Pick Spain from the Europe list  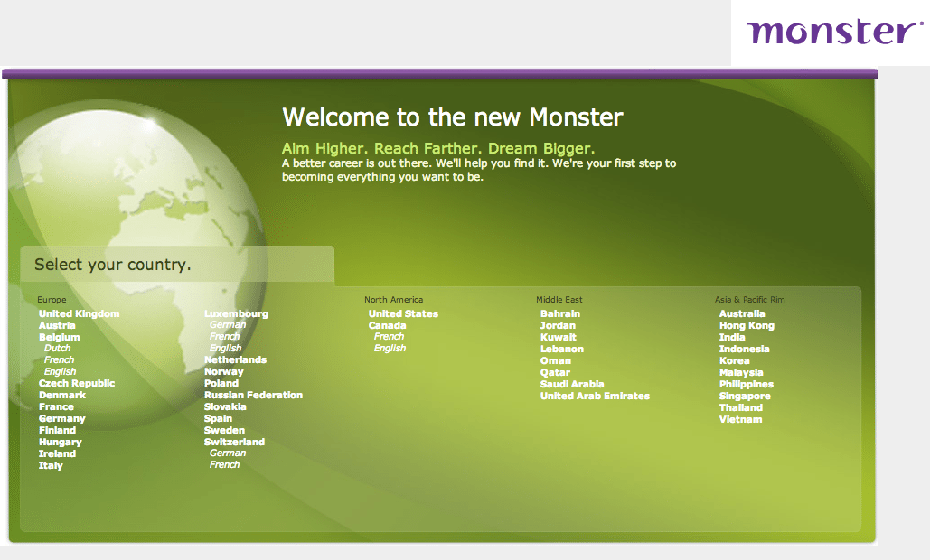[x=219, y=419]
